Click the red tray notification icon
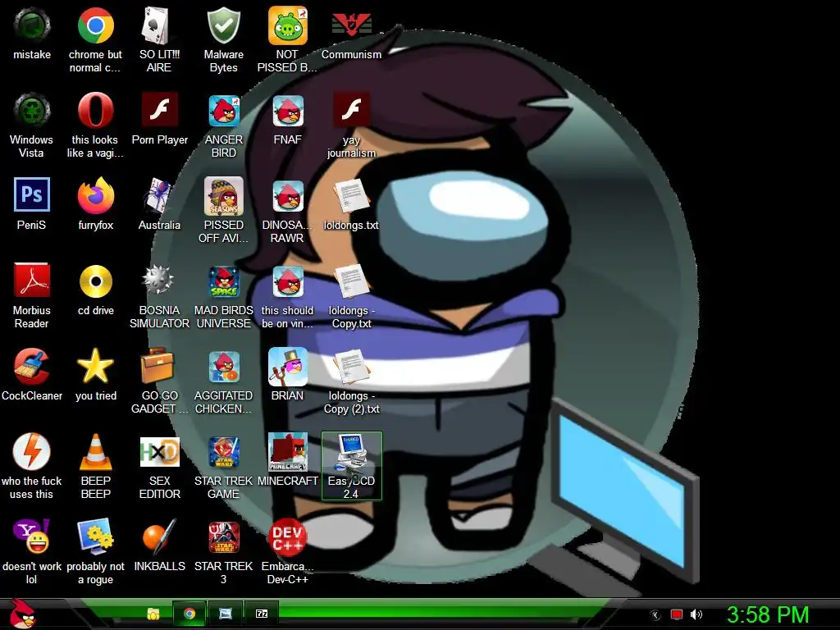Viewport: 840px width, 630px height. coord(677,614)
